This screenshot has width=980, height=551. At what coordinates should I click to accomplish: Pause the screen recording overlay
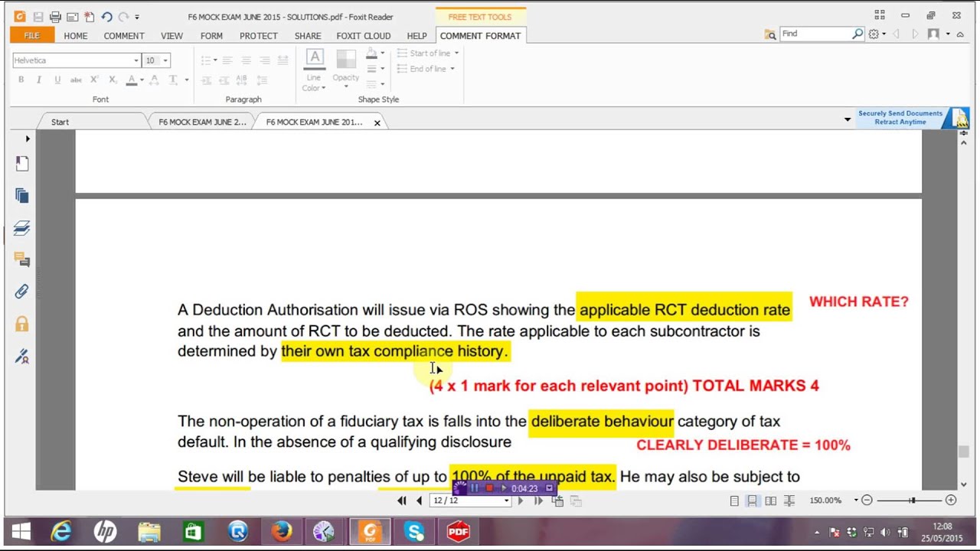(475, 487)
